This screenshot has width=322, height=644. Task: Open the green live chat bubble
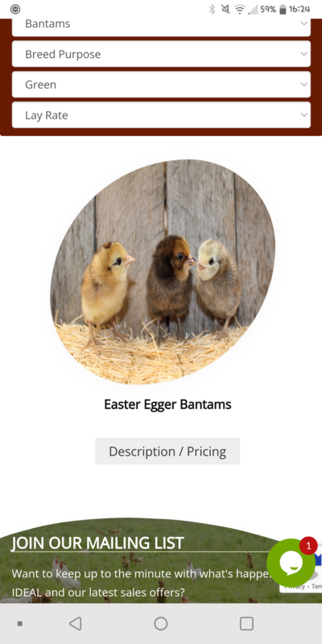(x=291, y=563)
